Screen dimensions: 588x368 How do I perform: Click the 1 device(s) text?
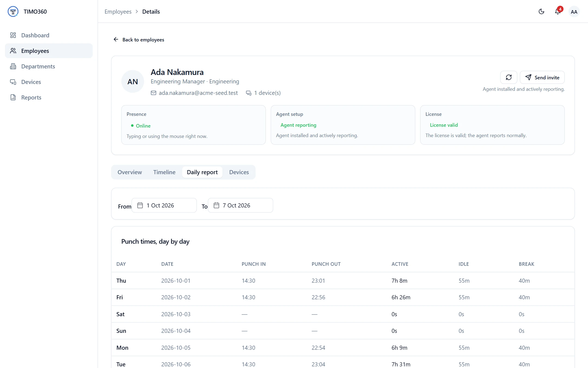tap(267, 93)
